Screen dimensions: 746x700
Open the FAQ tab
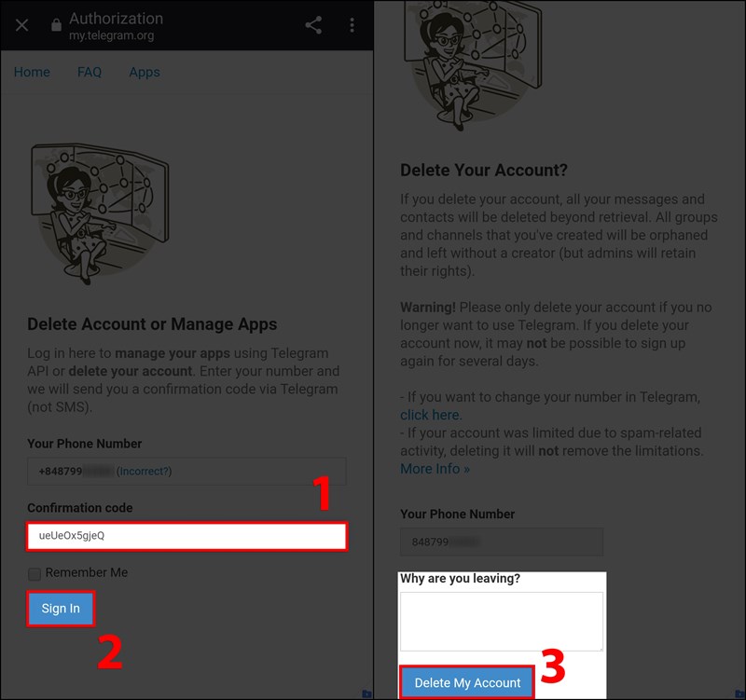(90, 72)
